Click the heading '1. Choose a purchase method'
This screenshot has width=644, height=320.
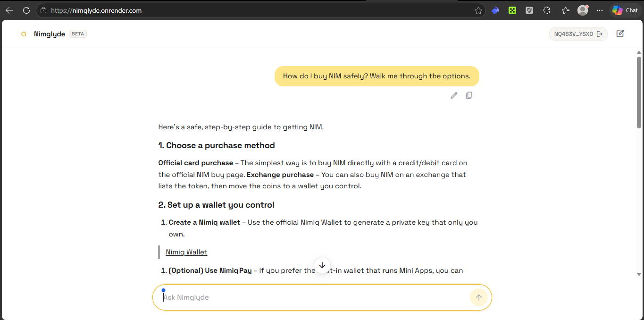(x=217, y=145)
